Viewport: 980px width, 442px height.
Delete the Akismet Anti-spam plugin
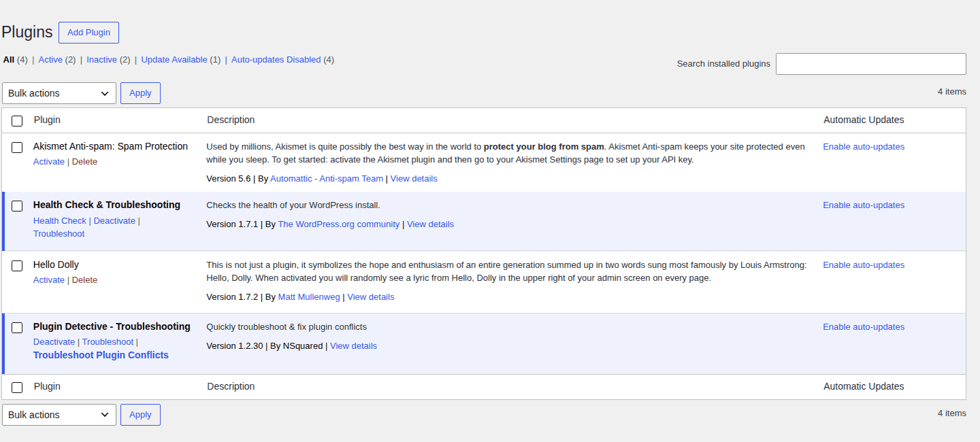84,162
